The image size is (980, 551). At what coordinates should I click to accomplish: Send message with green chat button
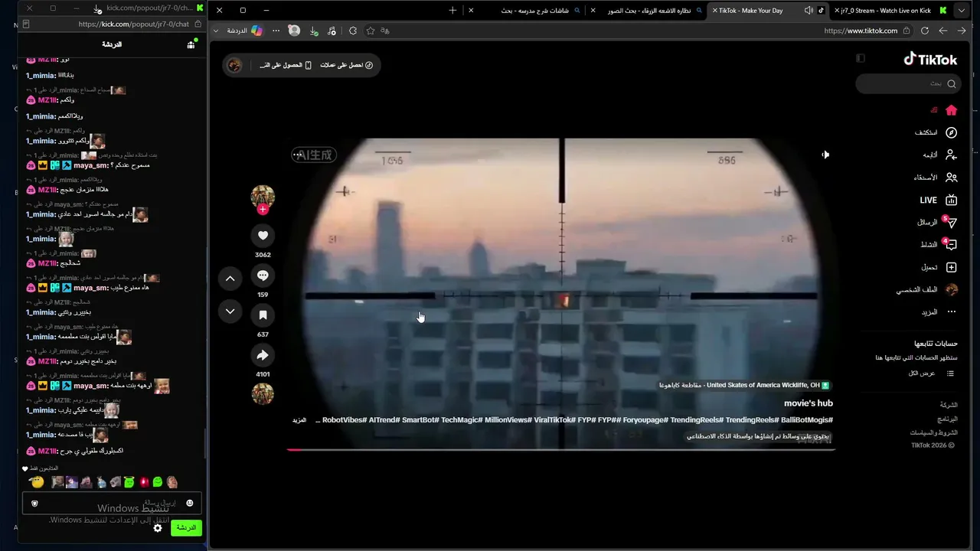pos(186,528)
